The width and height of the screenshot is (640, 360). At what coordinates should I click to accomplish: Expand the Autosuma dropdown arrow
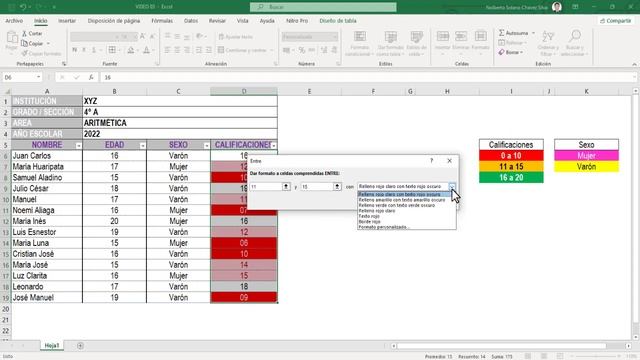533,33
